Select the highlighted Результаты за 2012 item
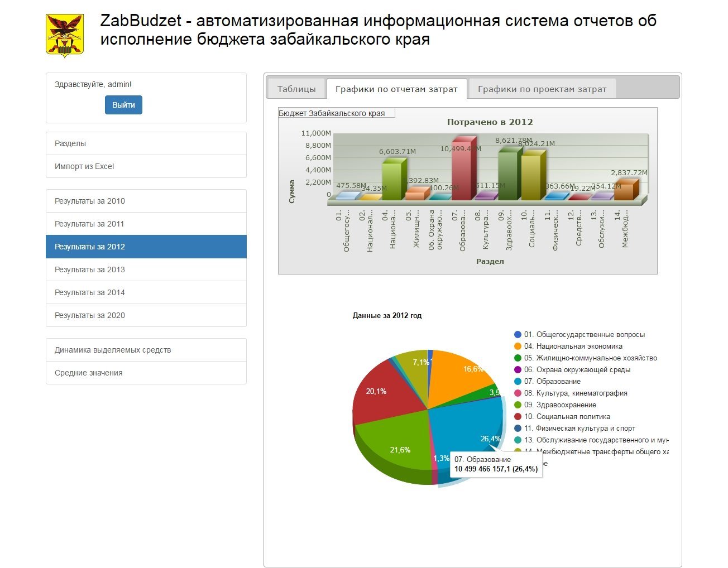The width and height of the screenshot is (728, 568). [146, 247]
